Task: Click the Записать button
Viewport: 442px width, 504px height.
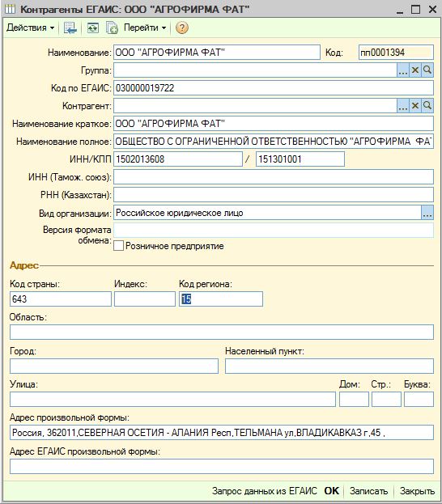Action: point(368,491)
